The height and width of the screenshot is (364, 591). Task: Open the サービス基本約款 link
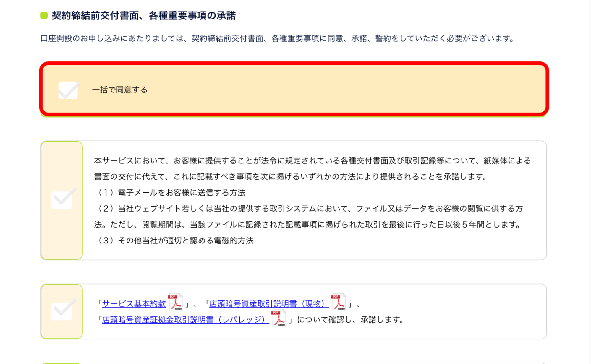pyautogui.click(x=134, y=304)
